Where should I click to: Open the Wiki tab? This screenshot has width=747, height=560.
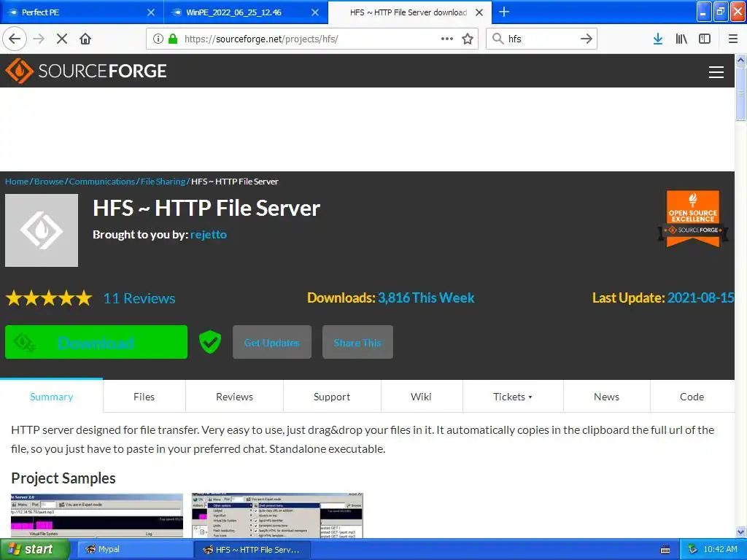(421, 397)
